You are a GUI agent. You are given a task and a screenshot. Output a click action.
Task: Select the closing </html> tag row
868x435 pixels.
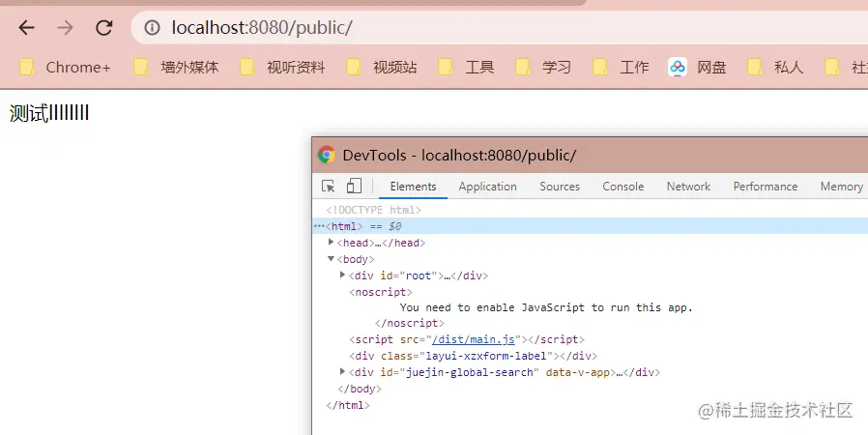pyautogui.click(x=348, y=405)
